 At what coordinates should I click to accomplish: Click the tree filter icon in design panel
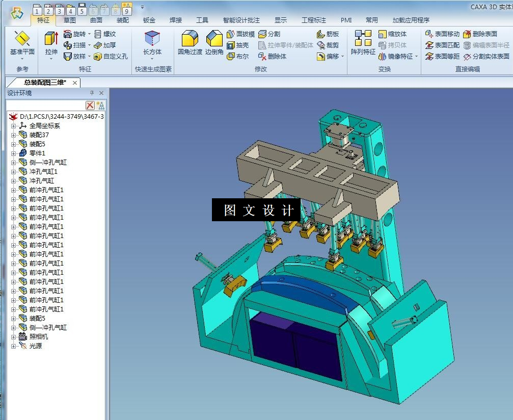[100, 106]
